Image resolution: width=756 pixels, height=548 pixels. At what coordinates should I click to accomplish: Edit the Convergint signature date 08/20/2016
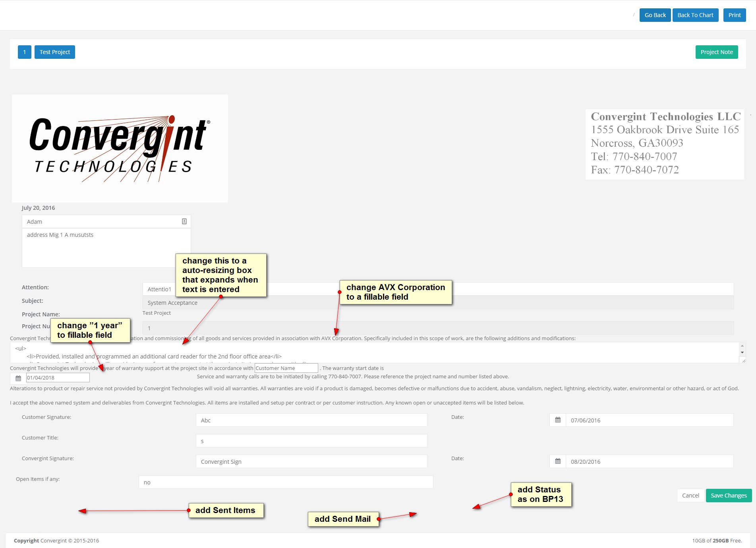tap(650, 461)
